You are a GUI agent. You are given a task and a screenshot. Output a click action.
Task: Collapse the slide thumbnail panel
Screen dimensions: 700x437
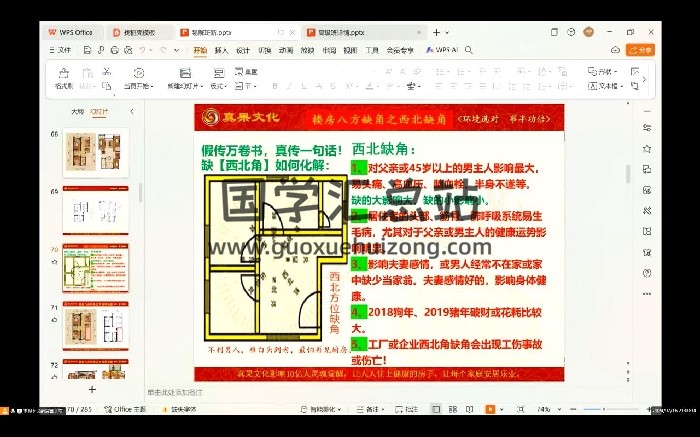tap(130, 111)
